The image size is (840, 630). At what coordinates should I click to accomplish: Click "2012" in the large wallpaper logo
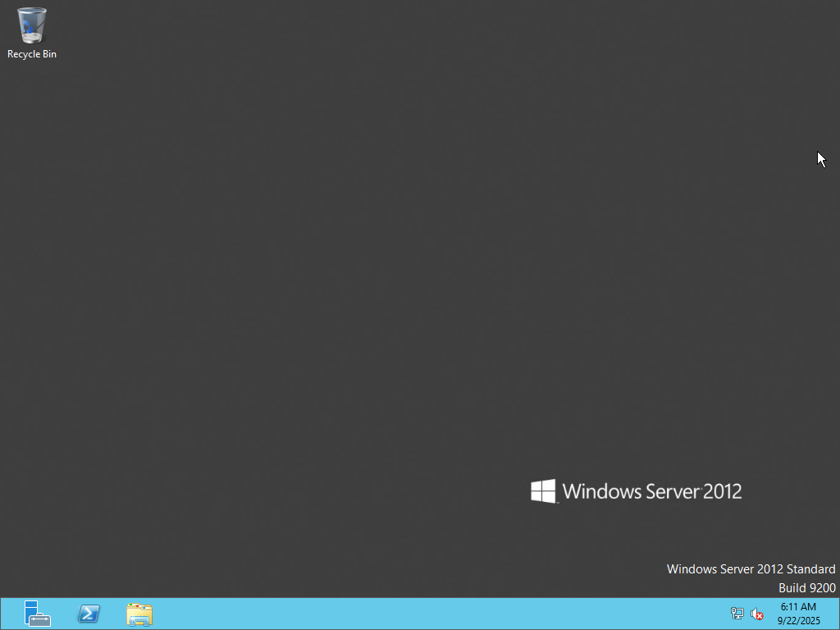click(x=723, y=491)
